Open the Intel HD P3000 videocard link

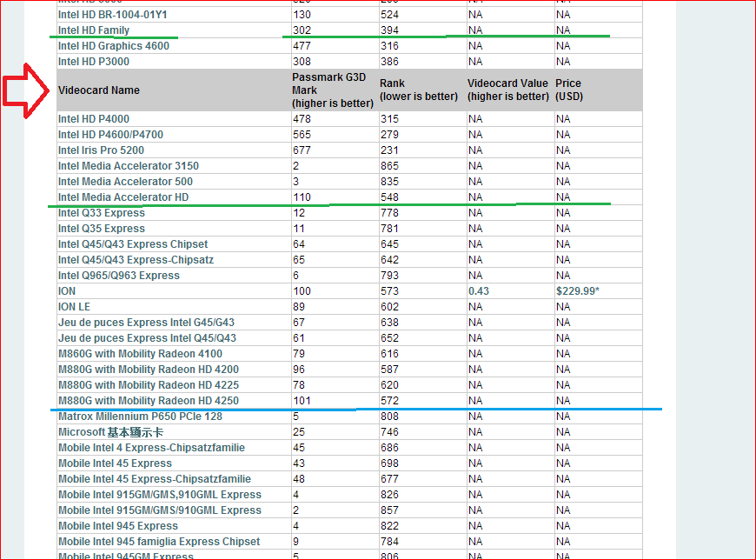point(94,61)
